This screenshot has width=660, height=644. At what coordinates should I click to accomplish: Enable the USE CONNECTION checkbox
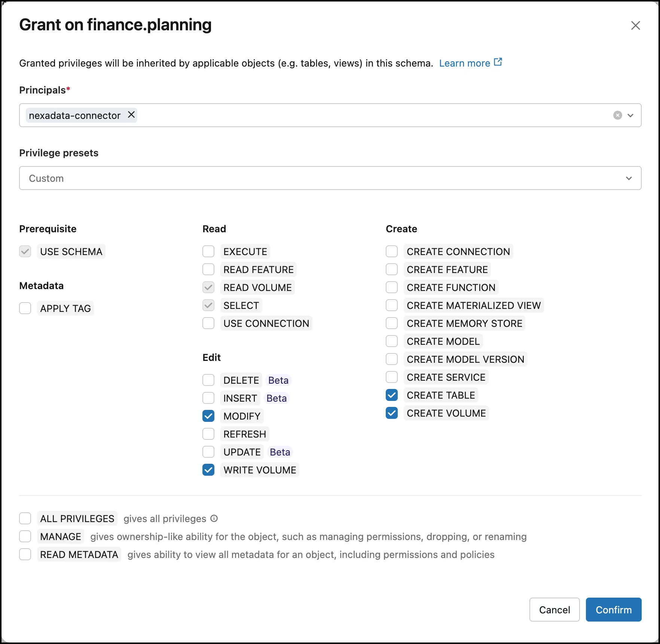(x=208, y=323)
